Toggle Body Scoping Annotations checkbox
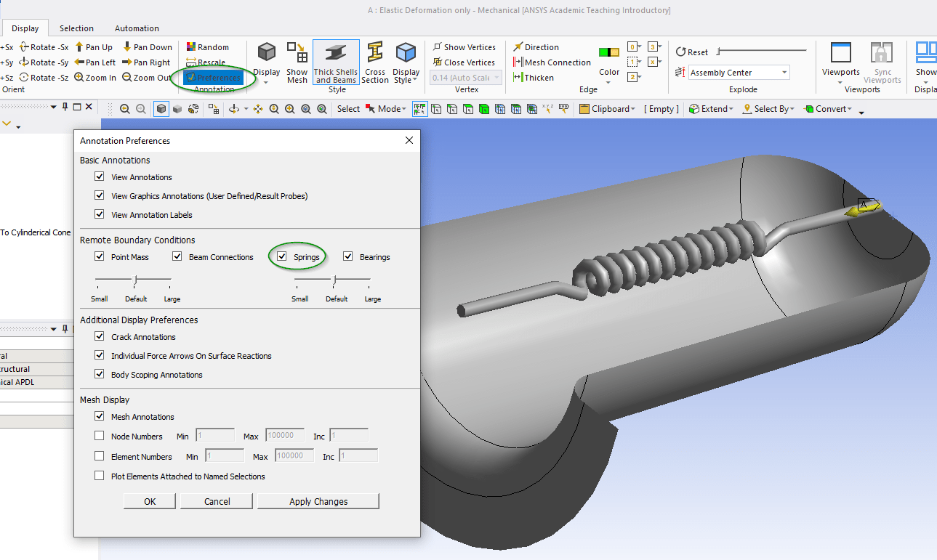This screenshot has height=560, width=937. [x=100, y=374]
